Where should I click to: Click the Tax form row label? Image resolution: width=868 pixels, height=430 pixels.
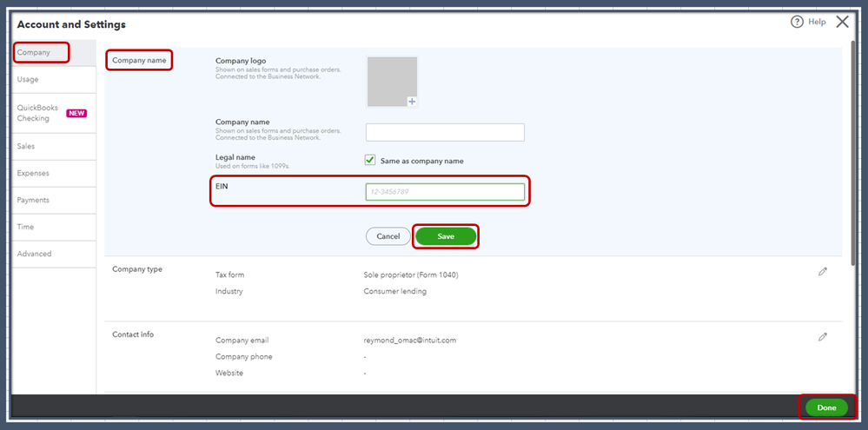(x=229, y=275)
